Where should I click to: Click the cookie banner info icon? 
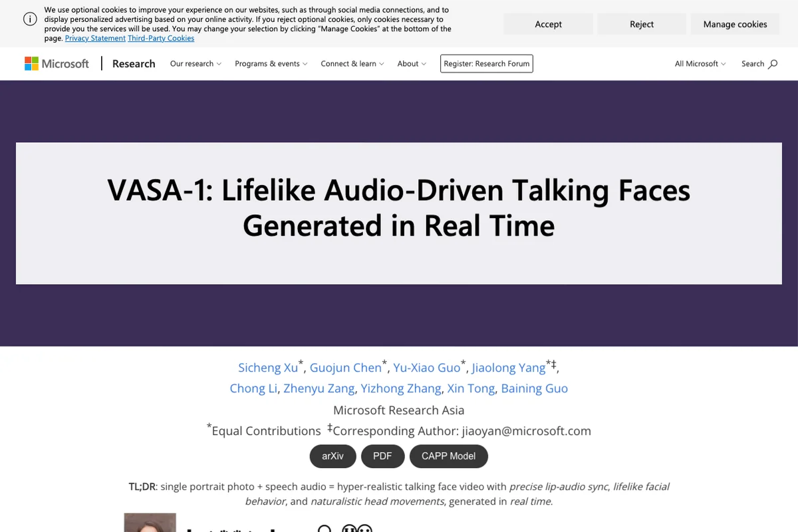30,19
